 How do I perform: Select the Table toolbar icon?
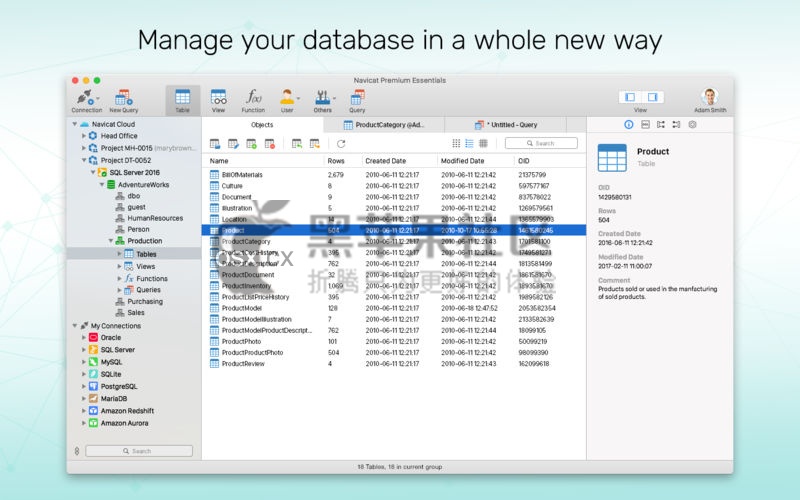(x=182, y=101)
